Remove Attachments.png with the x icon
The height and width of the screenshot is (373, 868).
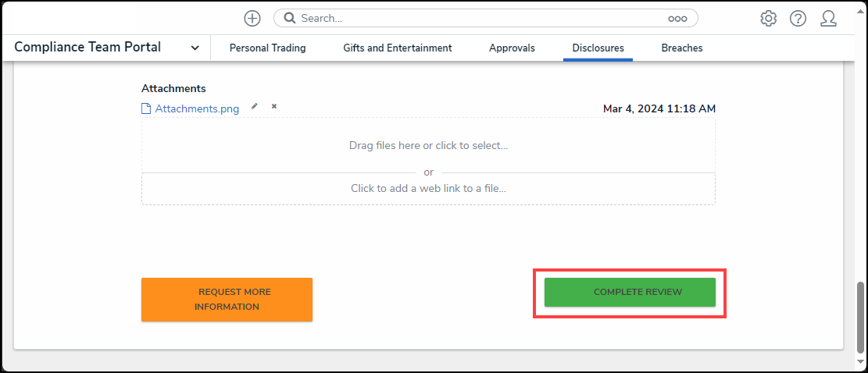click(274, 107)
